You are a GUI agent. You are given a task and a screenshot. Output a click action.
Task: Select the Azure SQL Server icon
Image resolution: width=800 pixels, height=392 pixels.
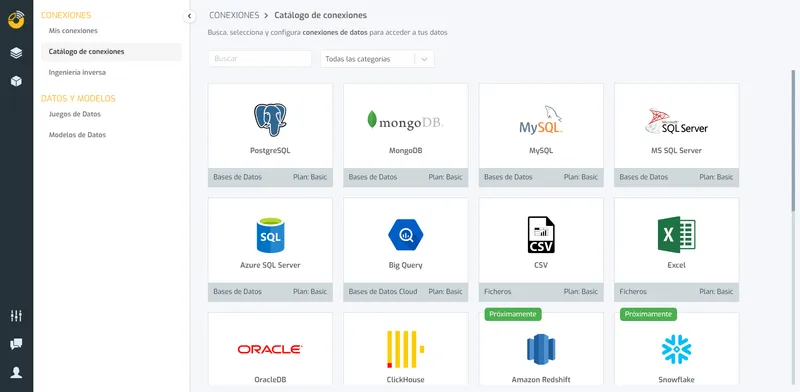click(x=270, y=235)
